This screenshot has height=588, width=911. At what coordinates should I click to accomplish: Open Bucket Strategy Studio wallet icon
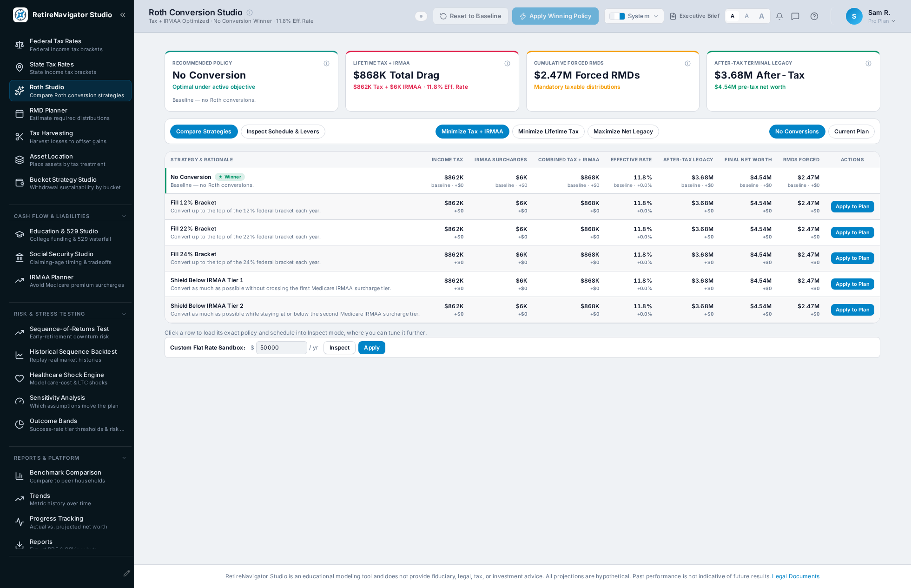(20, 183)
